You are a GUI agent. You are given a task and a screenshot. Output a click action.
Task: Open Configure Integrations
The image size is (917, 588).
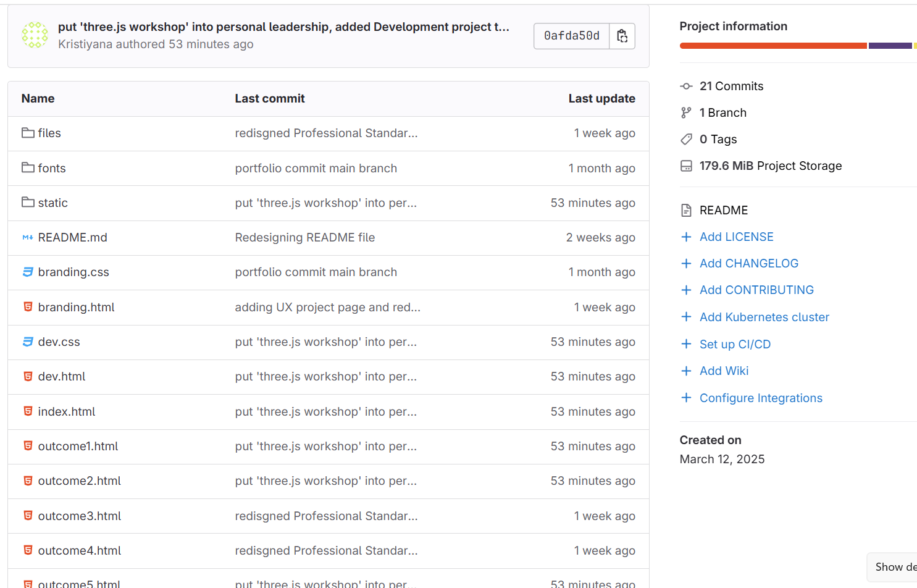pos(761,398)
